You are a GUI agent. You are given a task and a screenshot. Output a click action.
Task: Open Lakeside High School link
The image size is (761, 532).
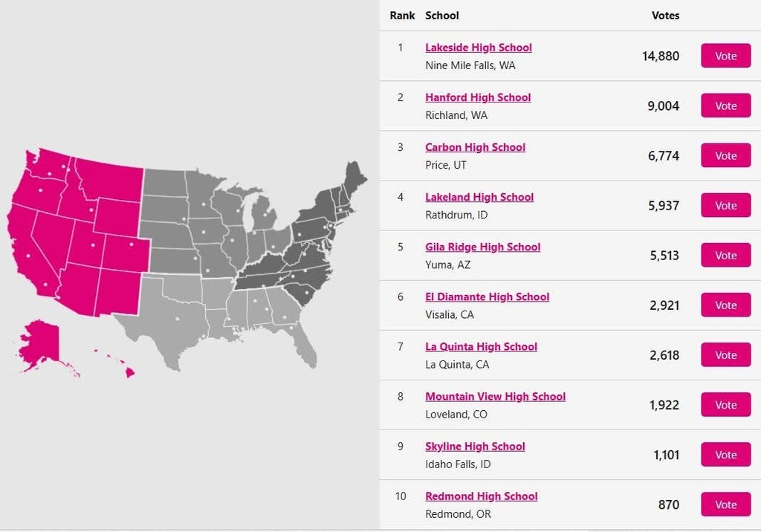[x=479, y=48]
